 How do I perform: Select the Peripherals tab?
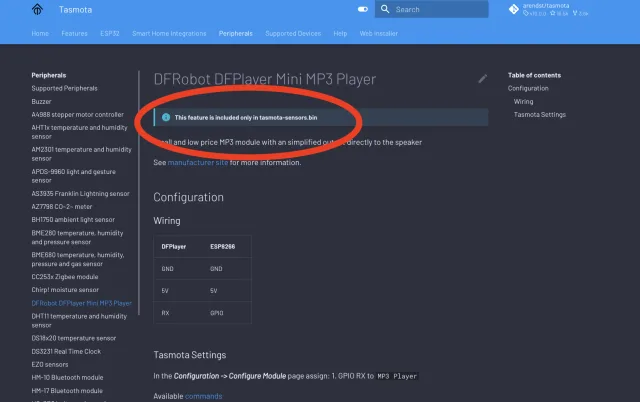pos(236,33)
